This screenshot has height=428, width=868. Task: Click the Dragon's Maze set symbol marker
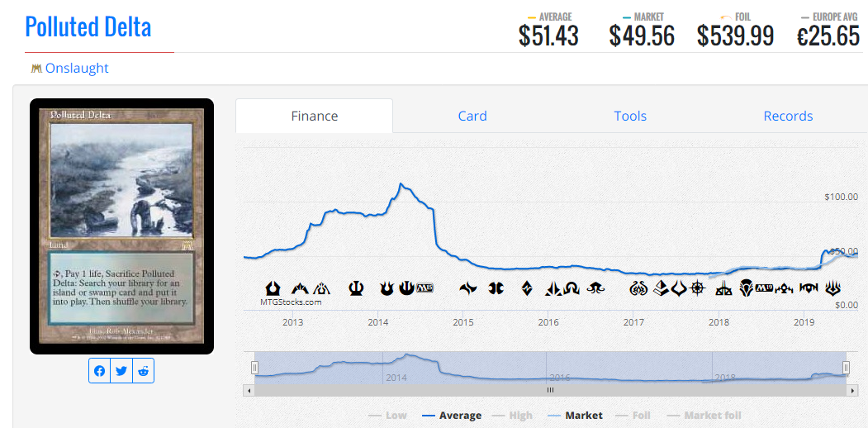tap(322, 288)
